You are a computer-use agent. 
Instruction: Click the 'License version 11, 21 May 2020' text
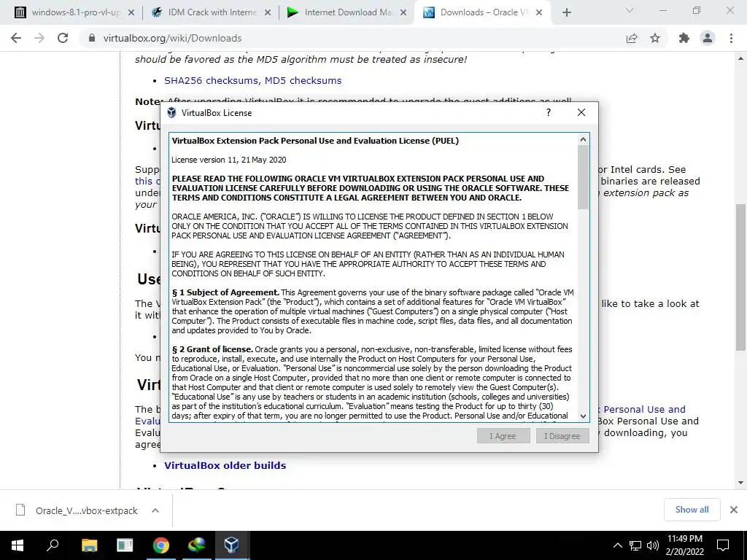pyautogui.click(x=228, y=160)
